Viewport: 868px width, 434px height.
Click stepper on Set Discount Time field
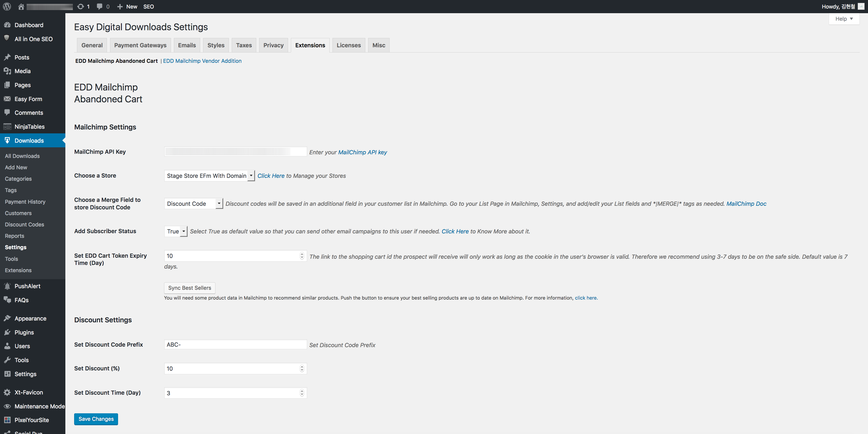pyautogui.click(x=302, y=393)
